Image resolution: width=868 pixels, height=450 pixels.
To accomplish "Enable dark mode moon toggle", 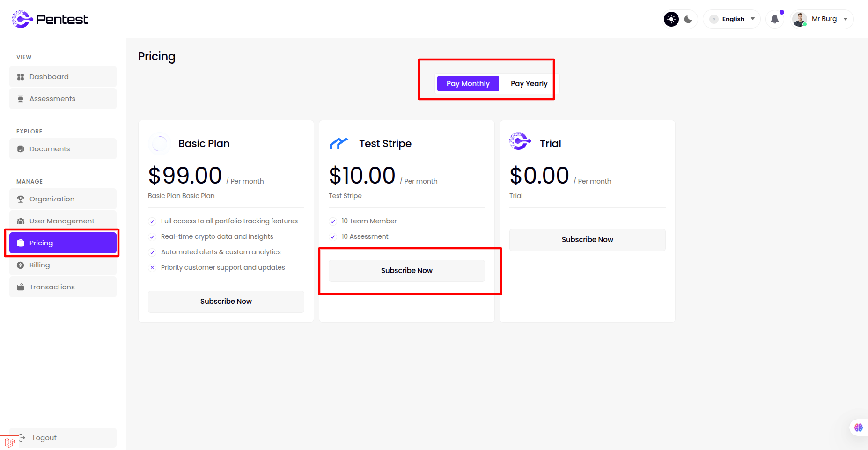I will point(688,19).
